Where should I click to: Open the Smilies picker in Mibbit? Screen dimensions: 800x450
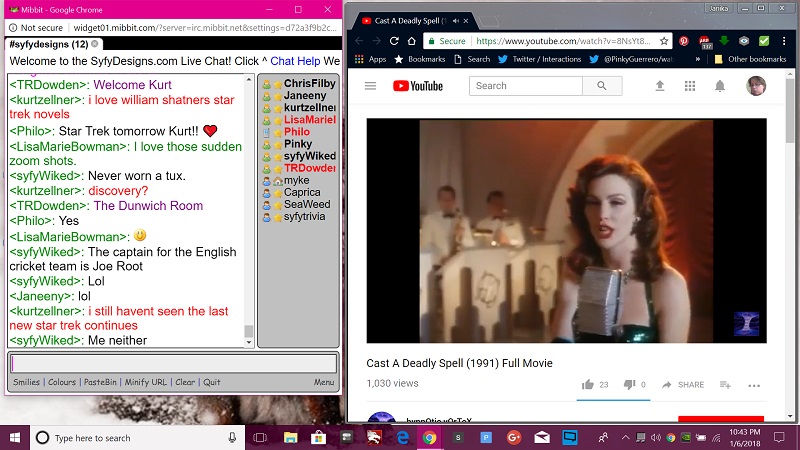[26, 382]
